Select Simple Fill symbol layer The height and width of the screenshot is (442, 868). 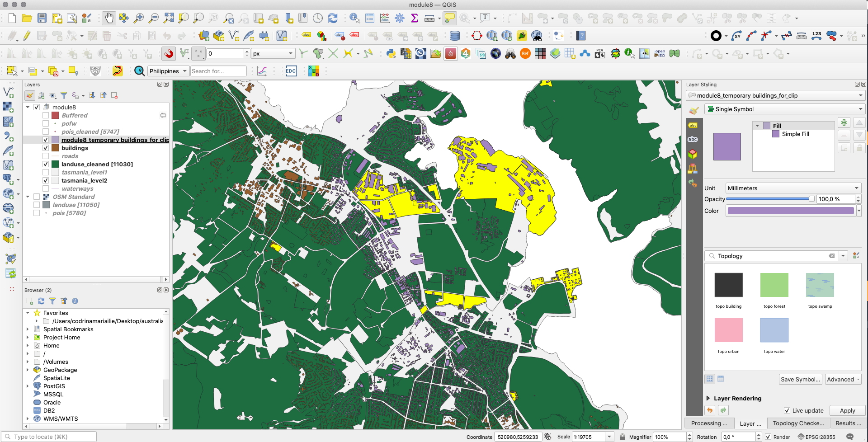tap(795, 134)
